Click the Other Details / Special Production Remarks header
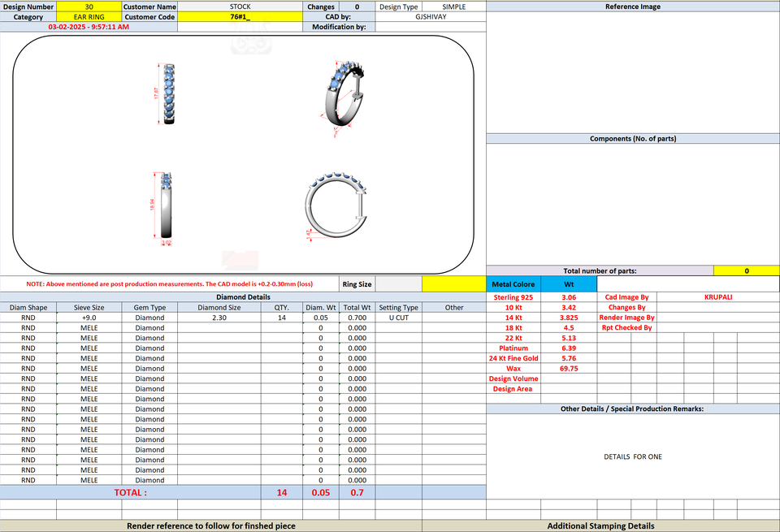The width and height of the screenshot is (780, 532). [x=633, y=409]
